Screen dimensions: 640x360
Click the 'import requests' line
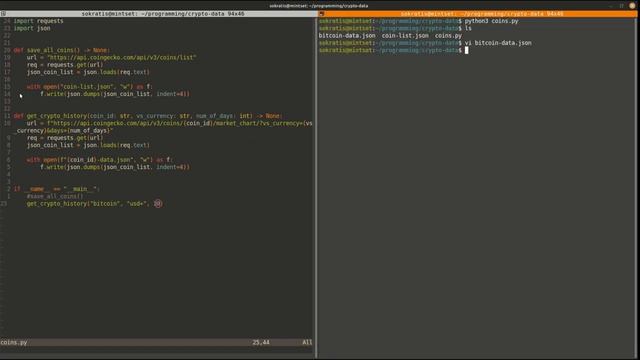pos(38,21)
